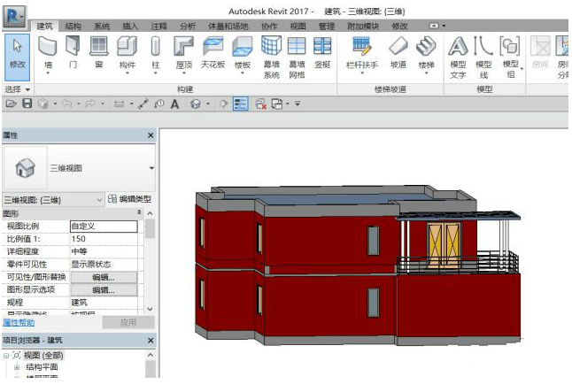This screenshot has width=572, height=392.
Task: Open the 三维视图 type selector dropdown
Action: click(x=151, y=166)
